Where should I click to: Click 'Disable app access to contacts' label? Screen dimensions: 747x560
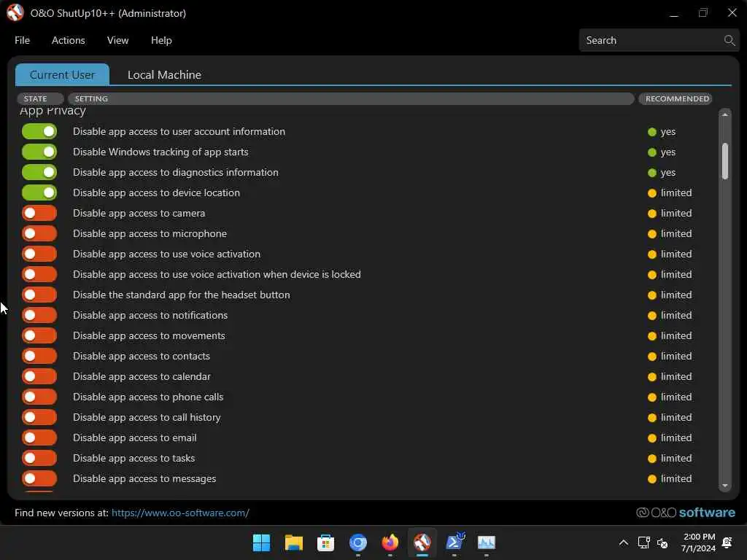[142, 356]
